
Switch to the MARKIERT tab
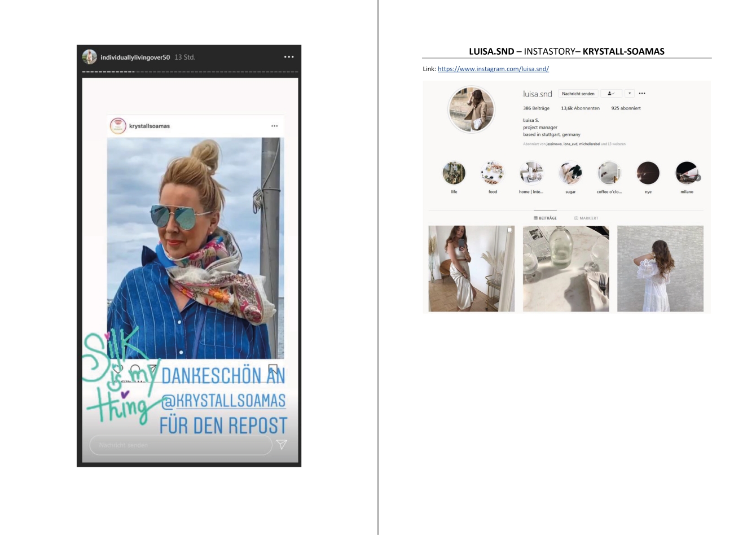[x=586, y=218]
